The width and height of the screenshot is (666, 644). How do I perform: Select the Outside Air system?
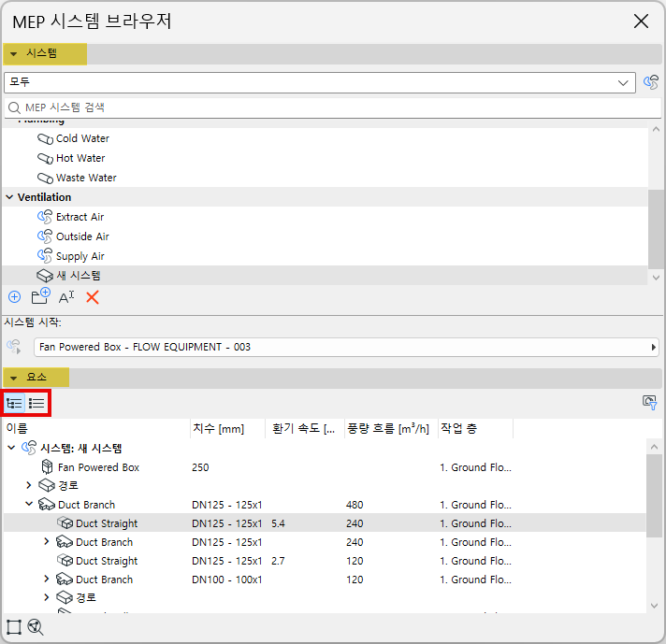pyautogui.click(x=325, y=236)
